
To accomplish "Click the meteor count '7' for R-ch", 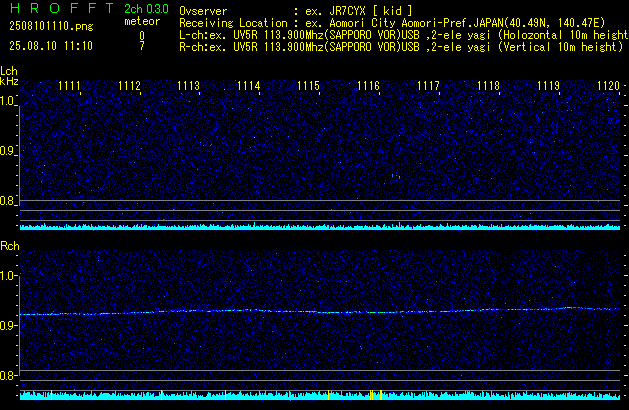I will coord(142,46).
